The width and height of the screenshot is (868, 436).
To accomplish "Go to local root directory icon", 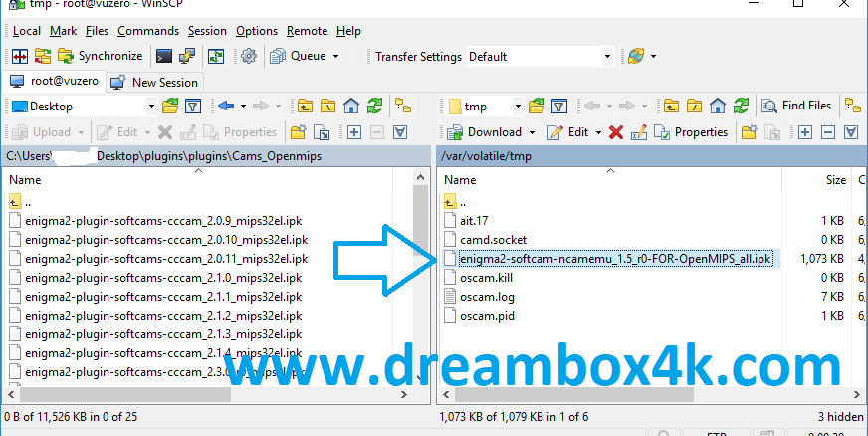I will [x=328, y=106].
